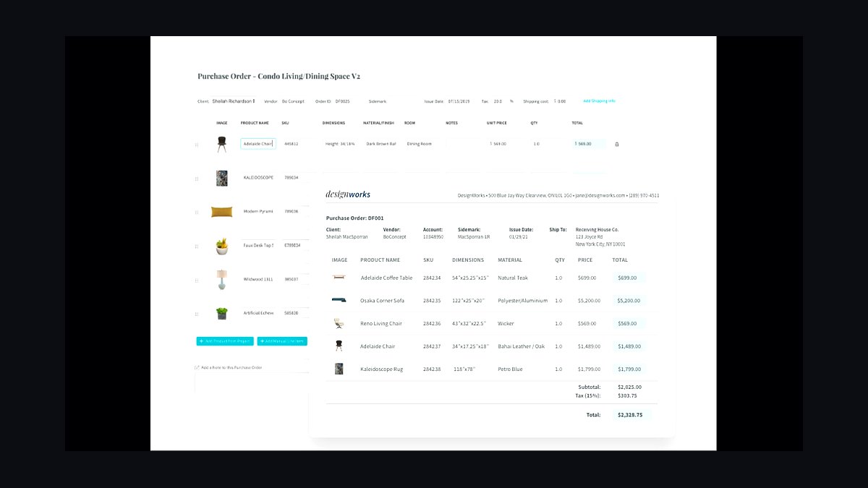Image resolution: width=868 pixels, height=488 pixels.
Task: Edit the Order ID field DF0025
Action: click(x=343, y=101)
